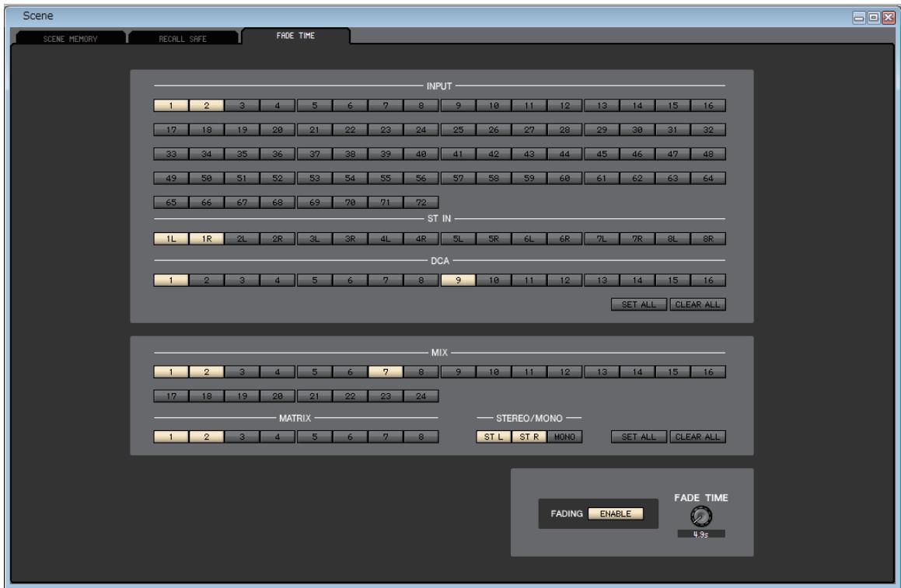This screenshot has width=901, height=588.
Task: Close the Scene window
Action: coord(889,17)
